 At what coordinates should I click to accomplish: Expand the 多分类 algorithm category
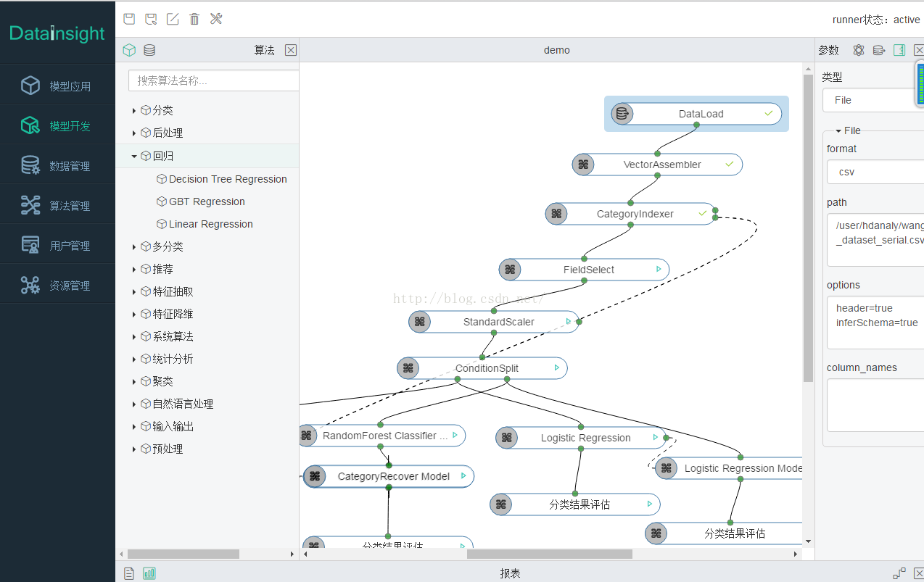click(134, 247)
